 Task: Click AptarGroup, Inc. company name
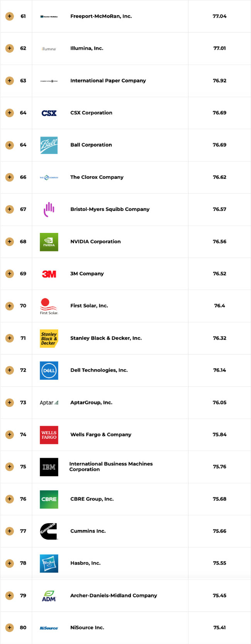point(91,402)
